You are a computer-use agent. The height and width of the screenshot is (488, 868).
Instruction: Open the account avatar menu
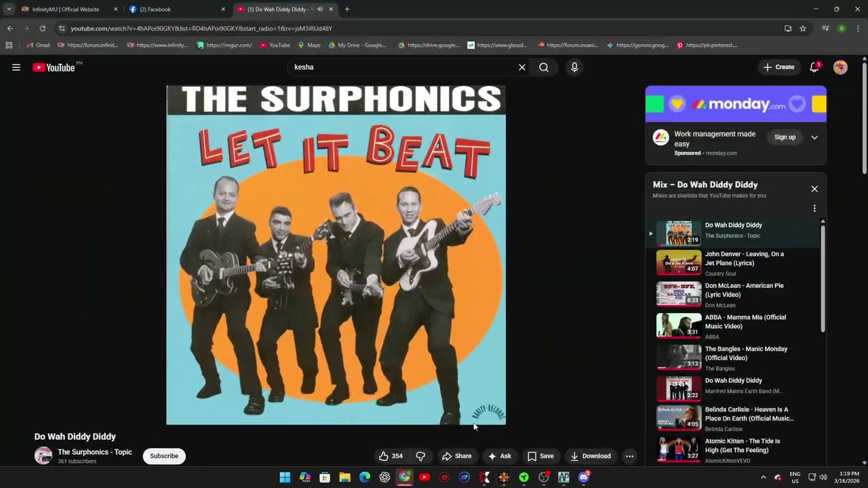tap(840, 67)
